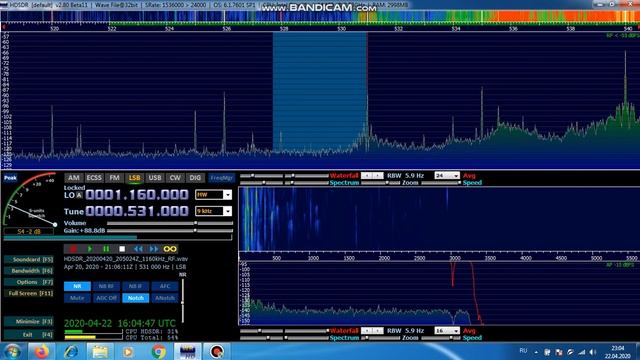Screen dimensions: 640x360
Task: Click the HDSDR taskbar icon
Action: [187, 351]
